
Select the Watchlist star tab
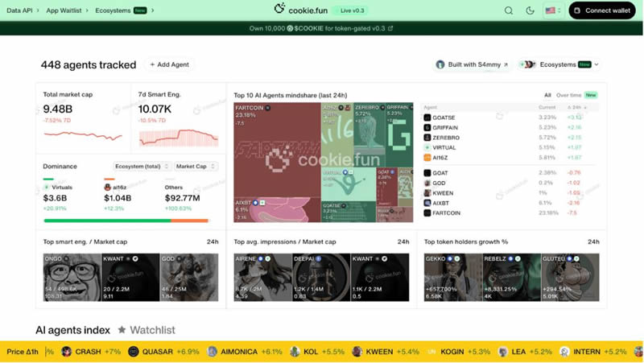pos(146,330)
